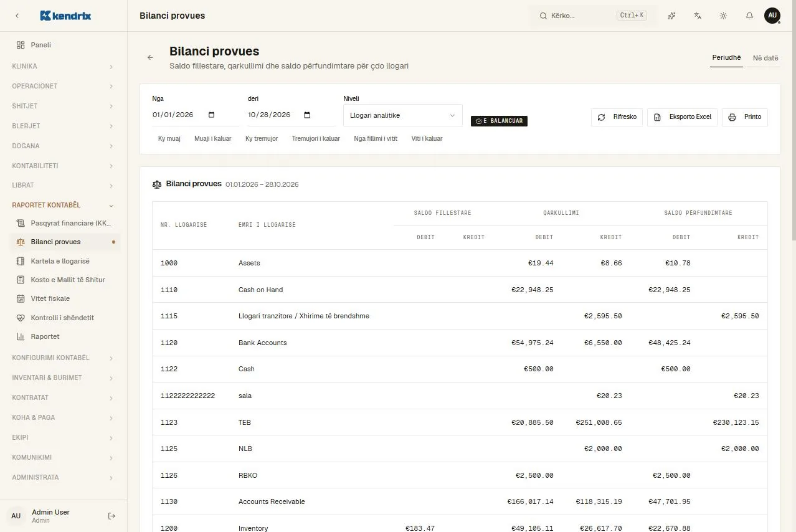Select the Viti i kaluar quick range

[x=427, y=138]
